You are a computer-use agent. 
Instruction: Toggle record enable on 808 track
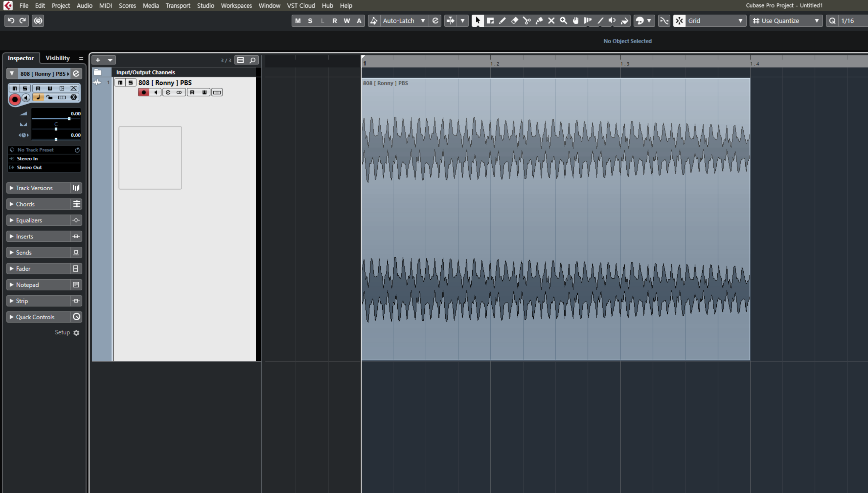[144, 92]
